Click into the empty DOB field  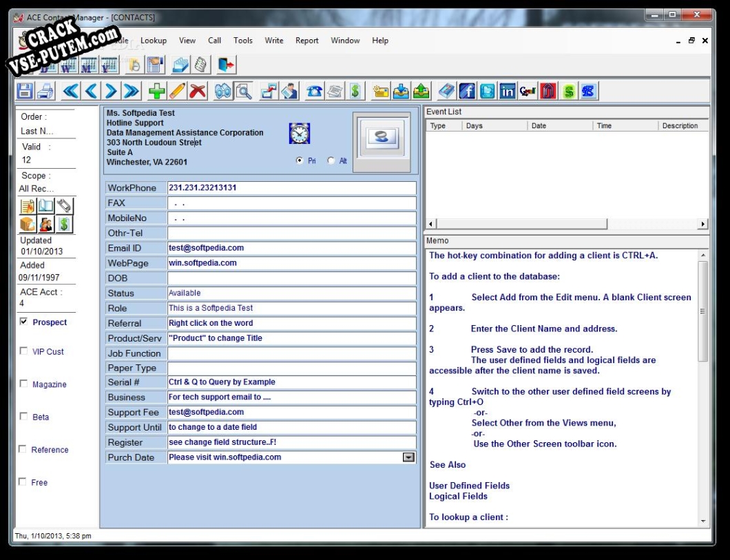291,278
